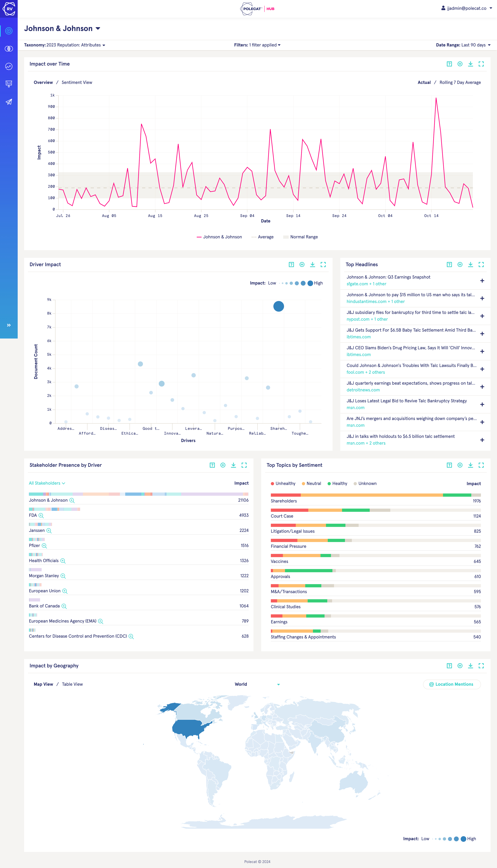
Task: Zoom into FDA stakeholder magnifier icon
Action: (41, 515)
